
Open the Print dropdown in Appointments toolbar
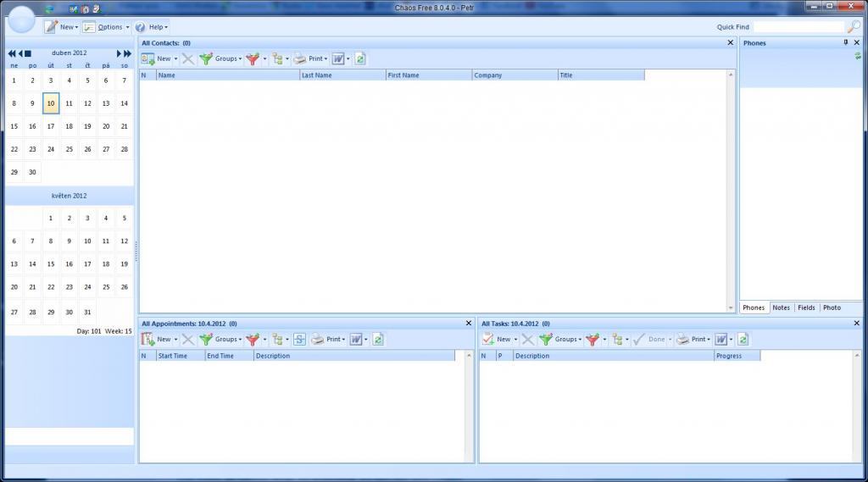(x=344, y=340)
